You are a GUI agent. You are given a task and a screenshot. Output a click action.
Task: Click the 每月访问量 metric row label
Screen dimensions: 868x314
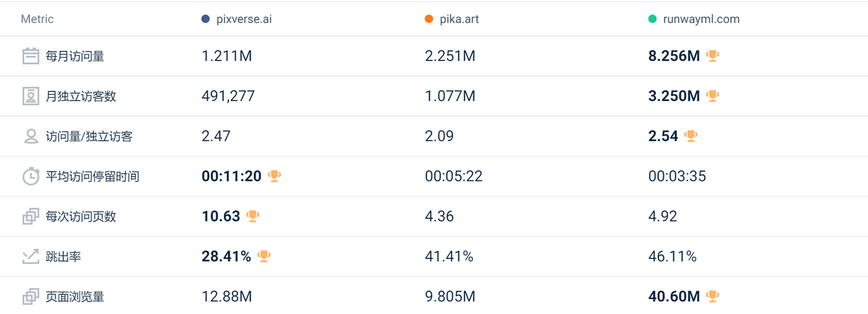pyautogui.click(x=75, y=56)
